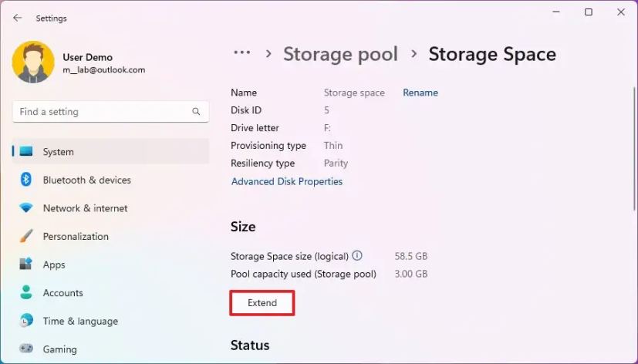Expand the breadcrumb ellipsis menu

(242, 53)
